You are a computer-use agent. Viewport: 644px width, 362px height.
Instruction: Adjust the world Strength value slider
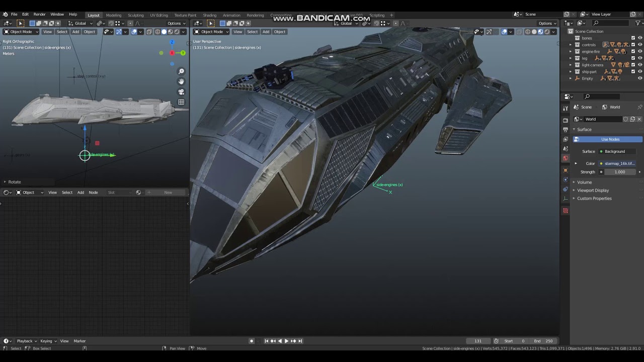click(x=620, y=172)
